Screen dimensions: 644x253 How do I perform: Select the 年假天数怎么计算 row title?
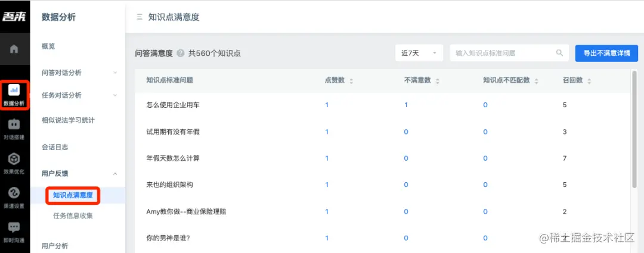coord(173,158)
